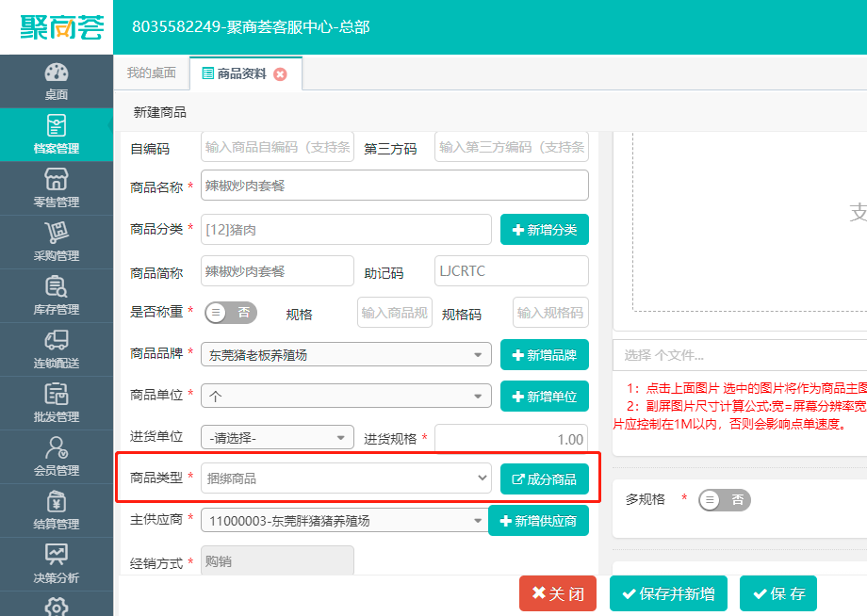Open the 采购管理 purchasing management module
This screenshot has width=867, height=616.
[x=56, y=241]
